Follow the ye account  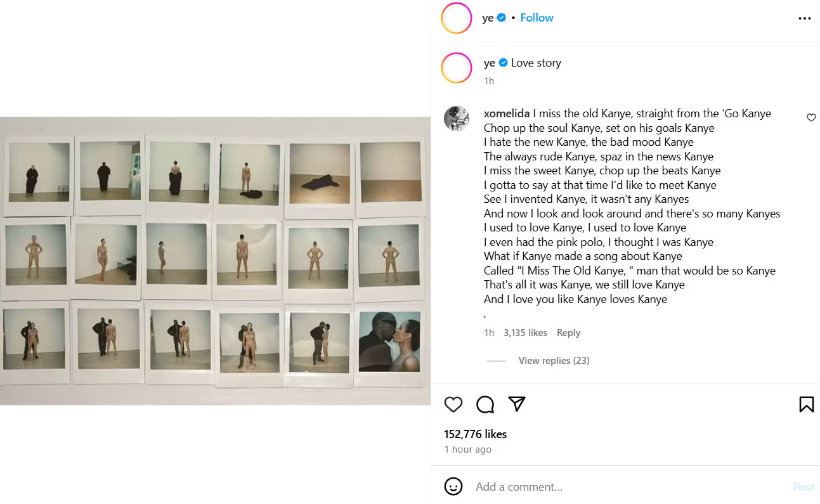click(x=537, y=18)
